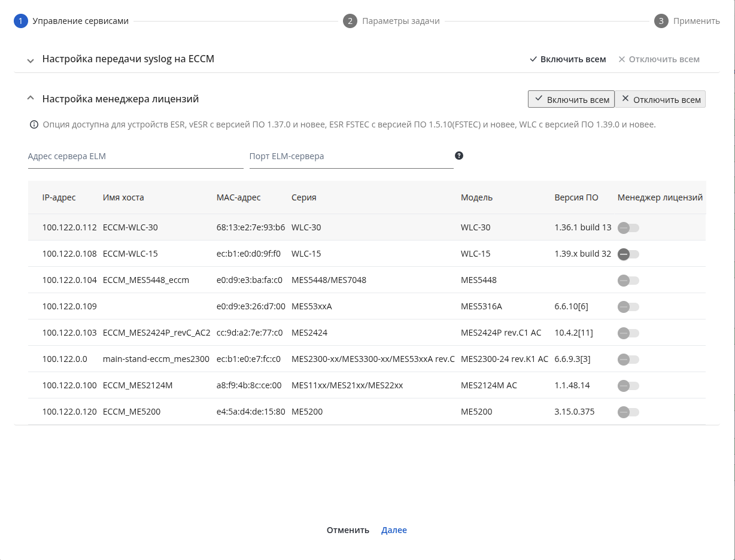This screenshot has width=735, height=560.
Task: Click the step 2 circle icon
Action: pyautogui.click(x=350, y=21)
